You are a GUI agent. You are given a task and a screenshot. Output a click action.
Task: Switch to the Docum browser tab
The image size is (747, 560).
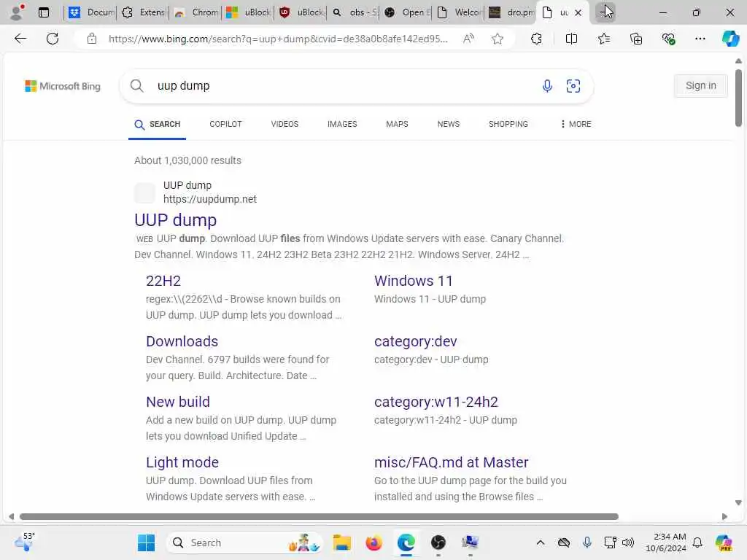click(x=91, y=12)
